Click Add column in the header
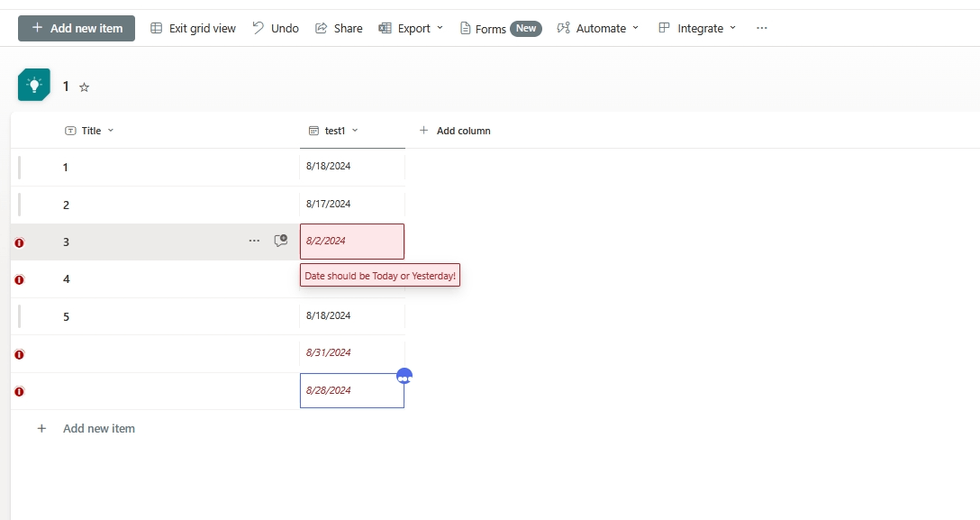This screenshot has width=980, height=520. coord(455,131)
